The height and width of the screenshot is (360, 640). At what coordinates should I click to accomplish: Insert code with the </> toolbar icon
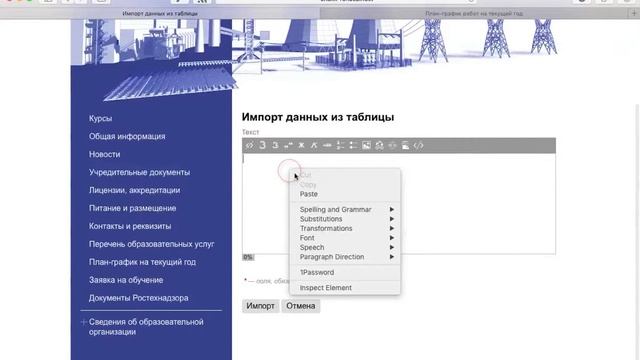pyautogui.click(x=418, y=145)
